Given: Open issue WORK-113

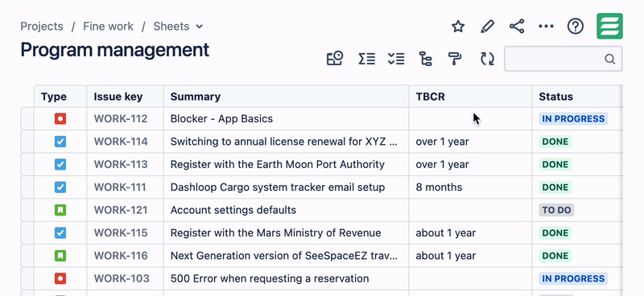Looking at the screenshot, I should click(121, 165).
